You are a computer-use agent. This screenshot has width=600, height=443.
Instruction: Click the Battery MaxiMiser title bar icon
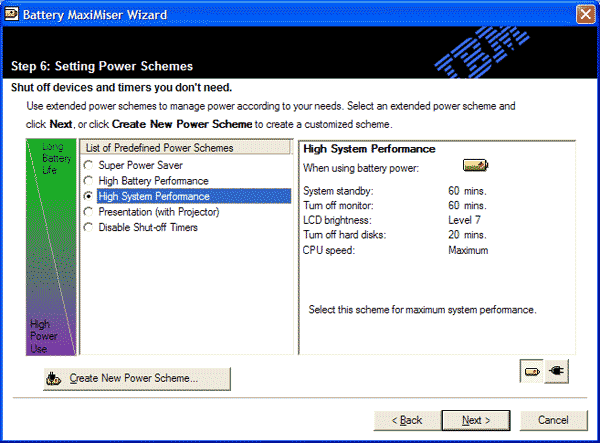coord(11,15)
